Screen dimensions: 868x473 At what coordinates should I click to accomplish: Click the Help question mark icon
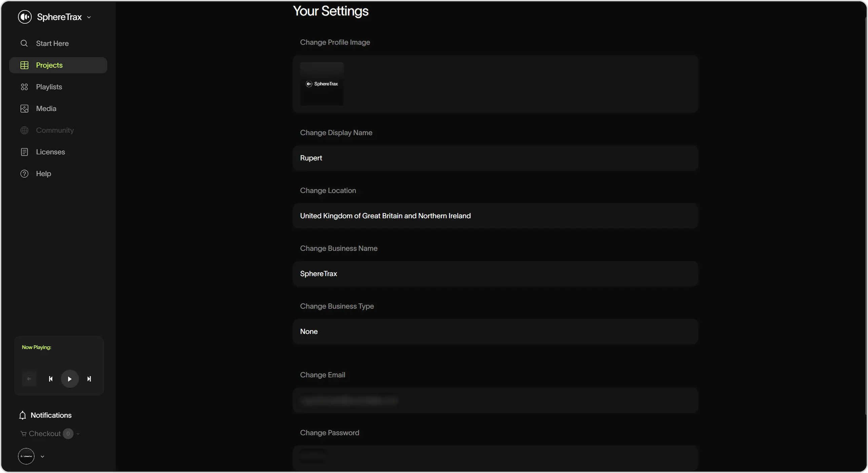pos(24,174)
